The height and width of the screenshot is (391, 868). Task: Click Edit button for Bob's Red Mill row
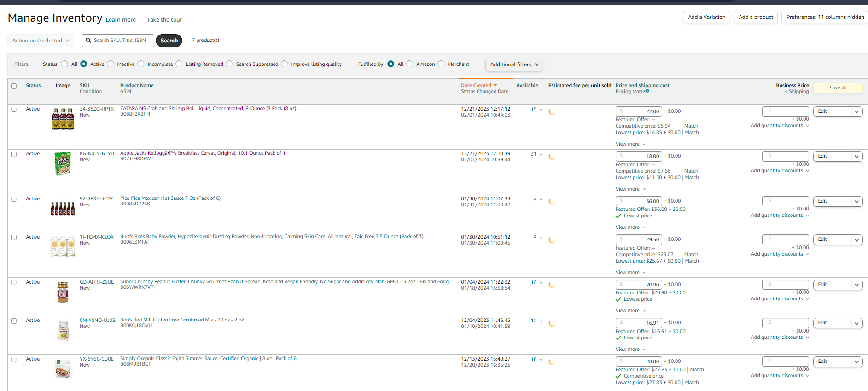tap(833, 323)
